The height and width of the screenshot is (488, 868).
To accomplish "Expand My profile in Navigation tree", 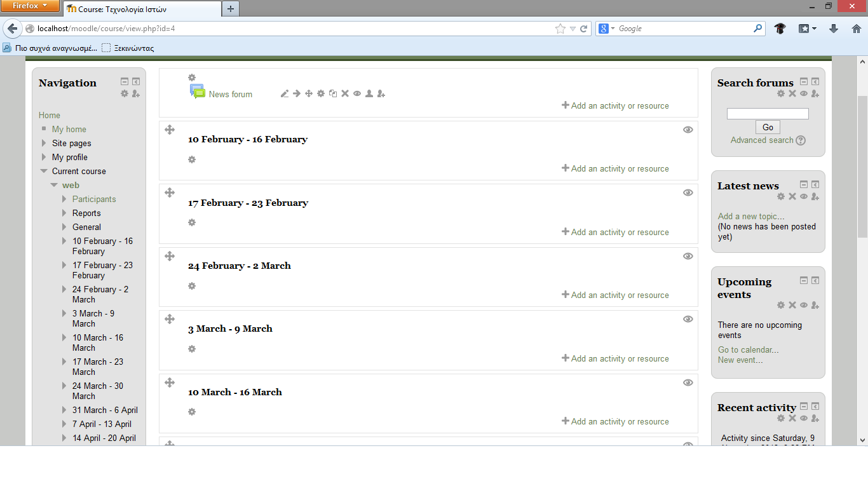I will pyautogui.click(x=44, y=157).
